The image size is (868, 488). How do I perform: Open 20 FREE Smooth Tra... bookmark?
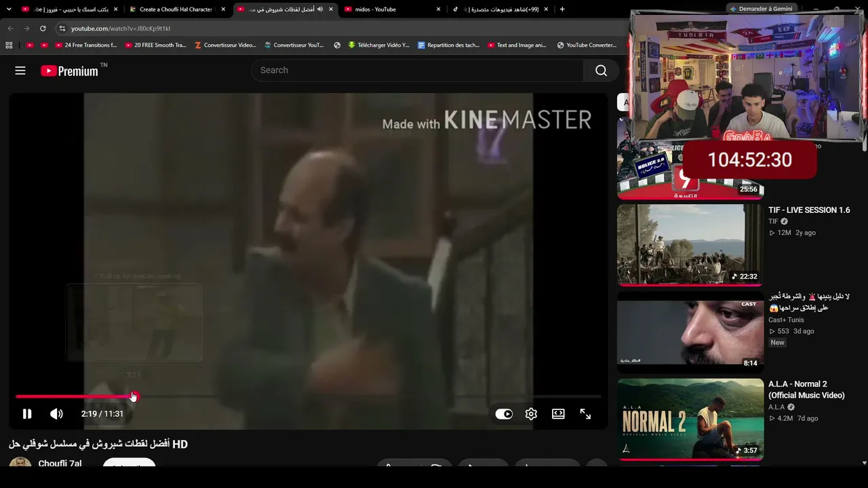point(155,45)
